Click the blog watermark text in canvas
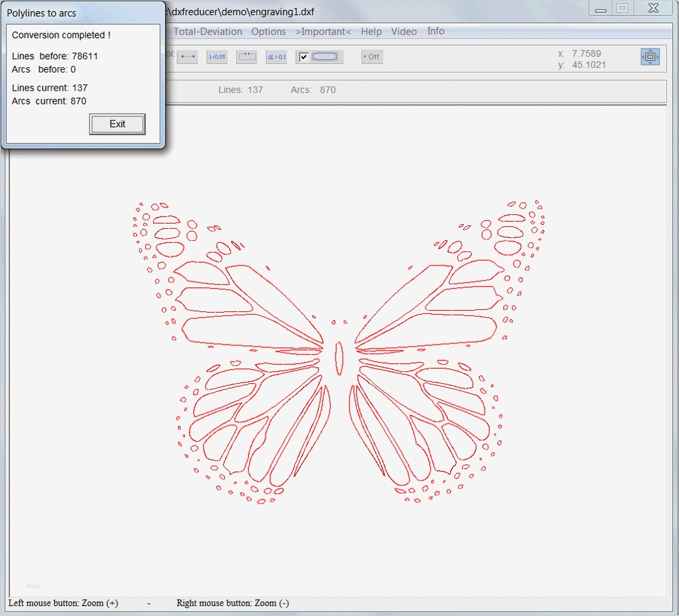This screenshot has width=679, height=616. point(33,586)
